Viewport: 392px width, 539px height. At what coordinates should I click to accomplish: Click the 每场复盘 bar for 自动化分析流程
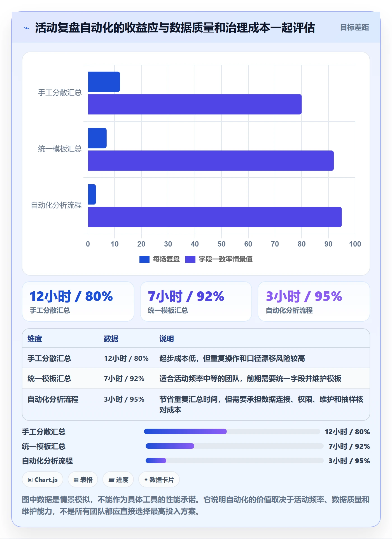point(92,194)
